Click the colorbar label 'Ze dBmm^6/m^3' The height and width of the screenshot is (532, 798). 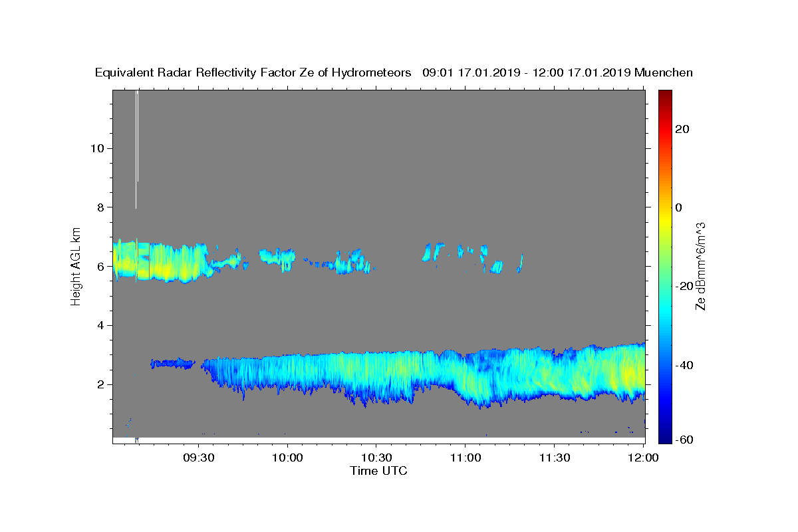coord(700,266)
